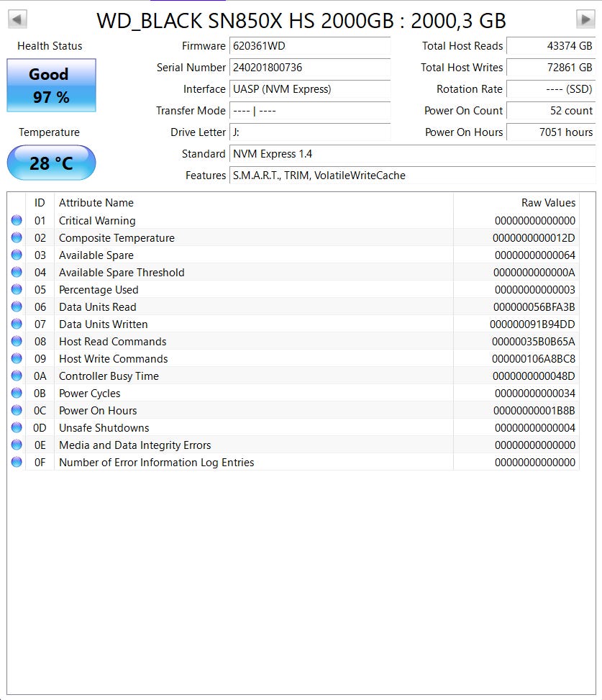
Task: Select the Power Cycles attribute name
Action: (90, 394)
